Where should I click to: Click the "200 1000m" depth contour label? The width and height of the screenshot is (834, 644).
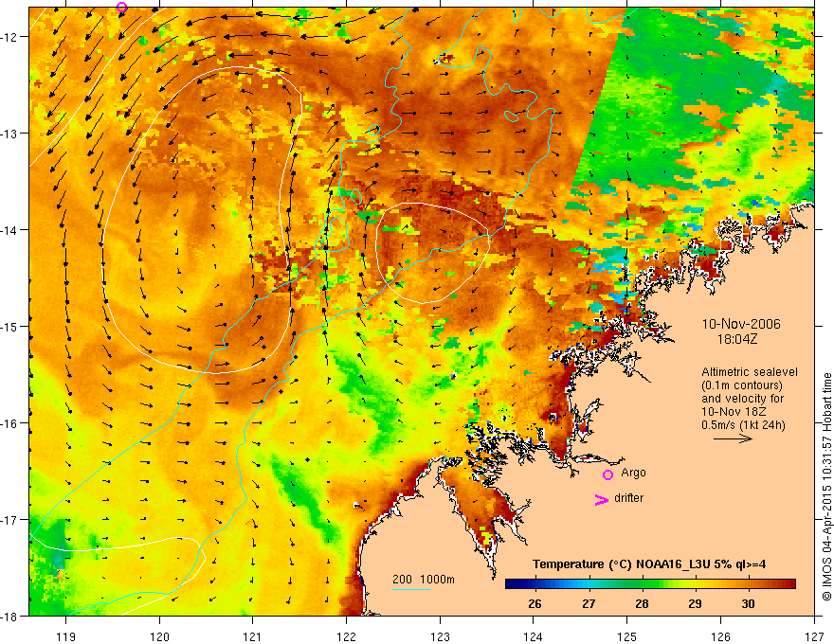(424, 580)
